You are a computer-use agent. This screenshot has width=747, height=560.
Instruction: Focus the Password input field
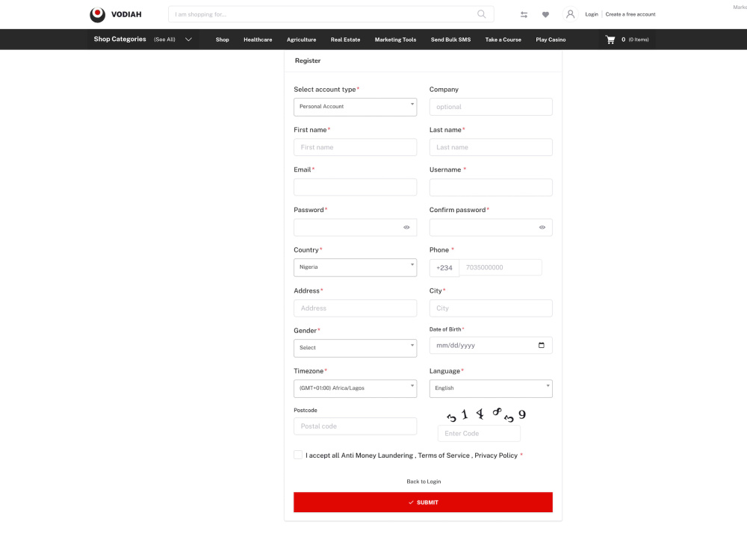pyautogui.click(x=355, y=227)
